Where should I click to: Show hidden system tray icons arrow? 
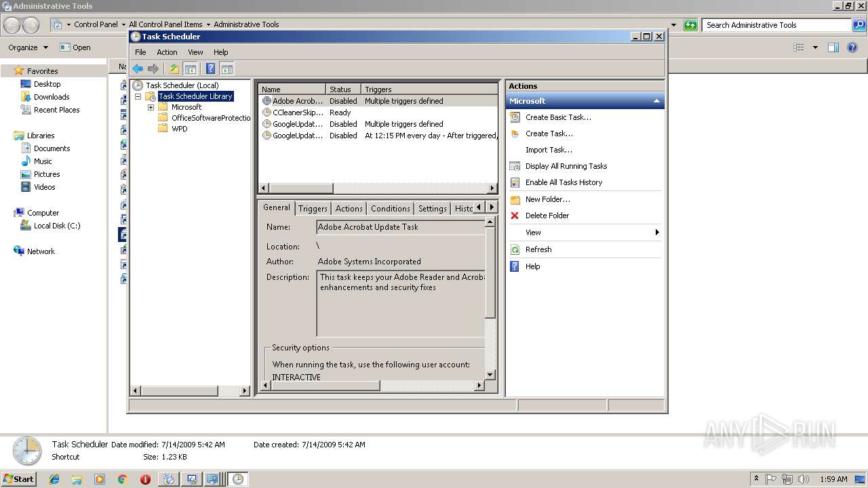(x=757, y=479)
